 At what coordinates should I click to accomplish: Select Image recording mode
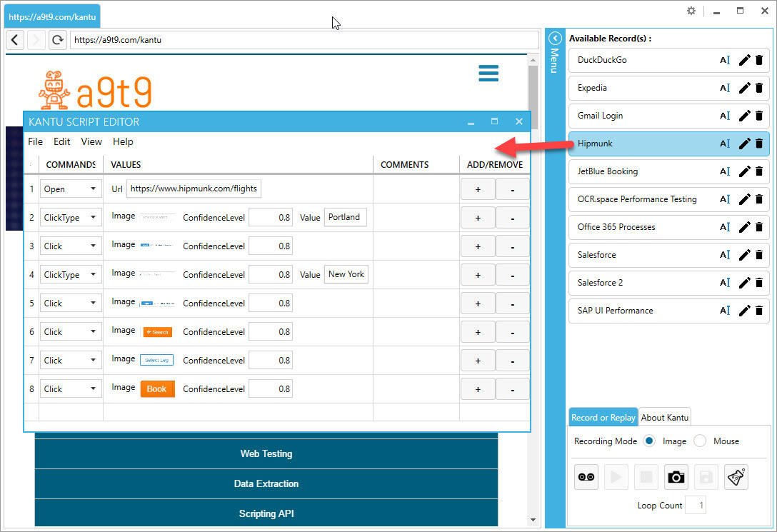coord(649,441)
